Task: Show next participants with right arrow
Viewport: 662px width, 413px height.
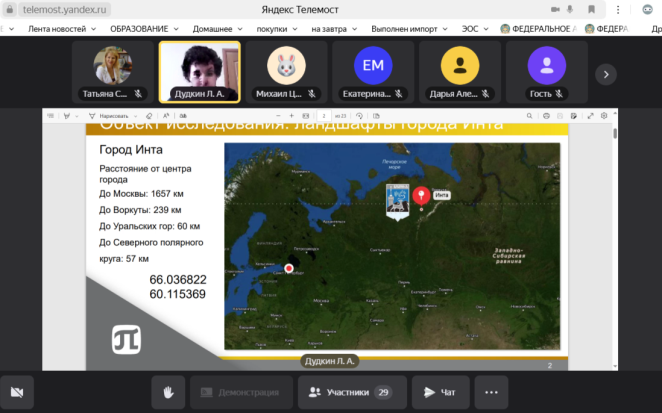Action: pyautogui.click(x=605, y=73)
